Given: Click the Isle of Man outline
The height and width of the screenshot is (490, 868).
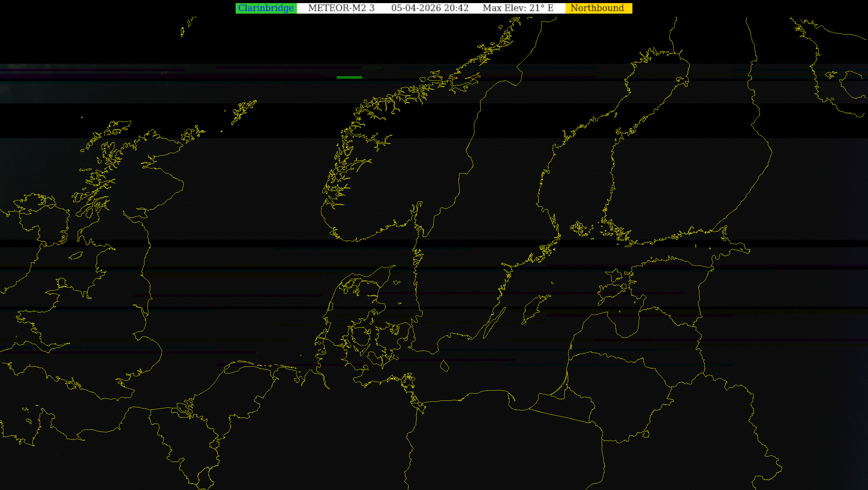Looking at the screenshot, I should click(x=76, y=256).
